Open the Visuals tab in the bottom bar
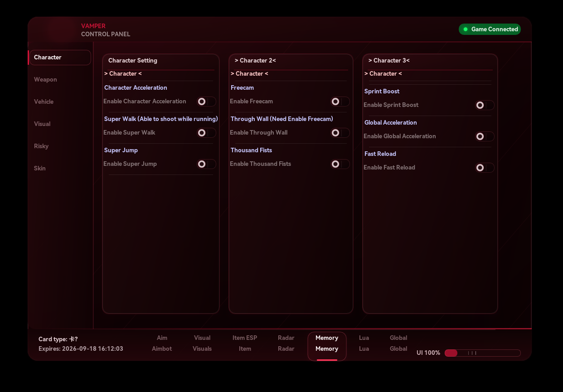This screenshot has height=392, width=563. coord(202,344)
